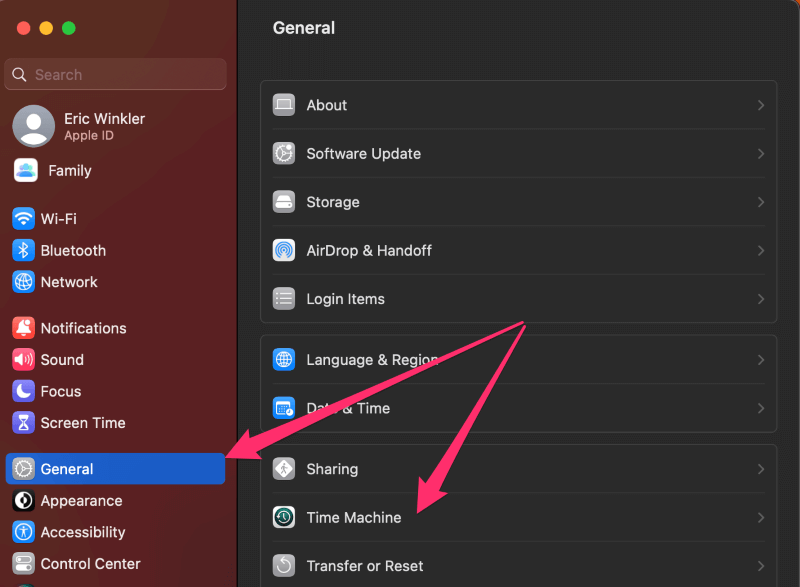Viewport: 800px width, 587px height.
Task: Click the Control Center icon
Action: (x=23, y=564)
